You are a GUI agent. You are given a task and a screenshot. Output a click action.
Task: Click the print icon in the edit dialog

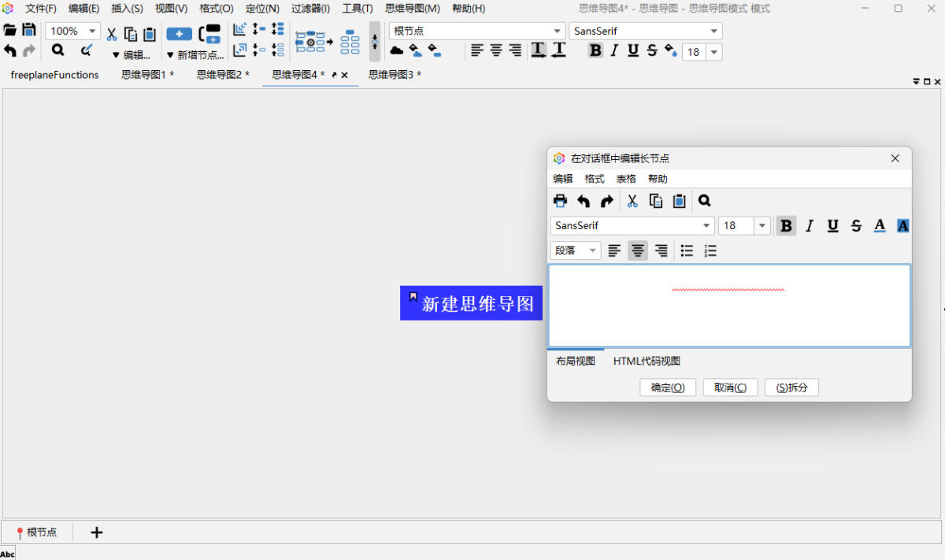pos(560,201)
